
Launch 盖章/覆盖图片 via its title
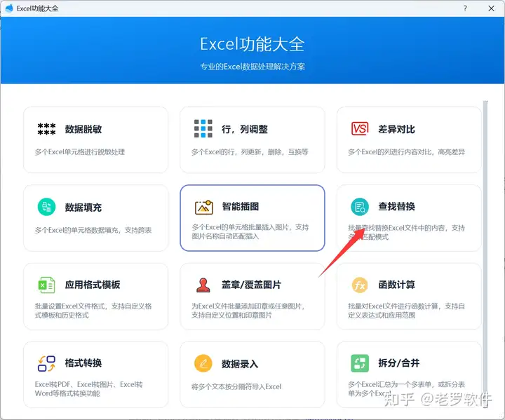click(x=251, y=285)
